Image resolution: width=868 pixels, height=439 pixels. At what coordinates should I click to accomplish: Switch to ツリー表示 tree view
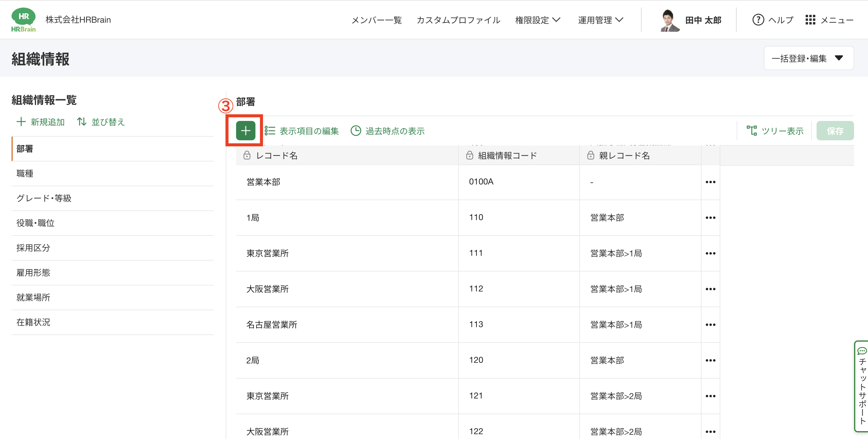(775, 131)
